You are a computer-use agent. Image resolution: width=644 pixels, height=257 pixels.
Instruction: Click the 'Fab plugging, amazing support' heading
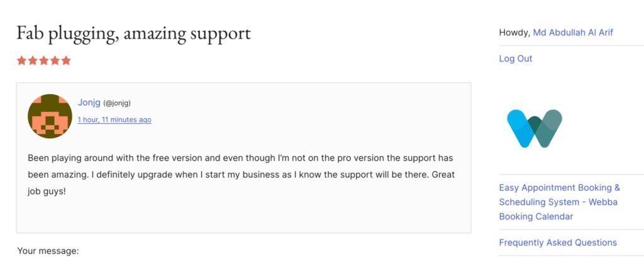(x=133, y=33)
